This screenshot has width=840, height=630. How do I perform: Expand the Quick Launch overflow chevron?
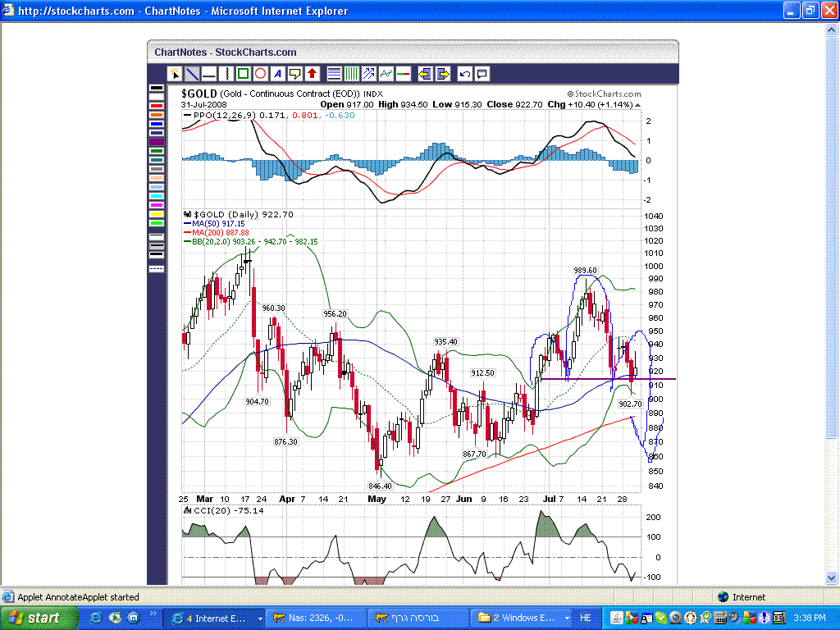(153, 614)
